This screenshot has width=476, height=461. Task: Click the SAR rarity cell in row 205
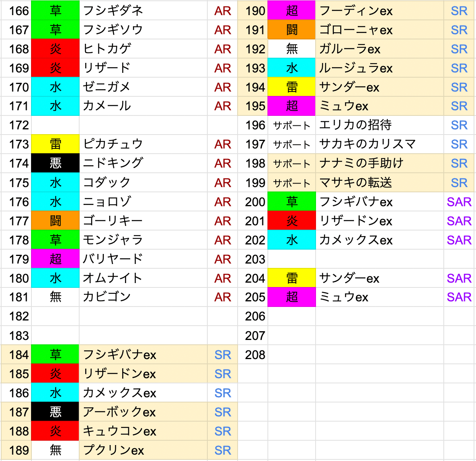click(459, 297)
